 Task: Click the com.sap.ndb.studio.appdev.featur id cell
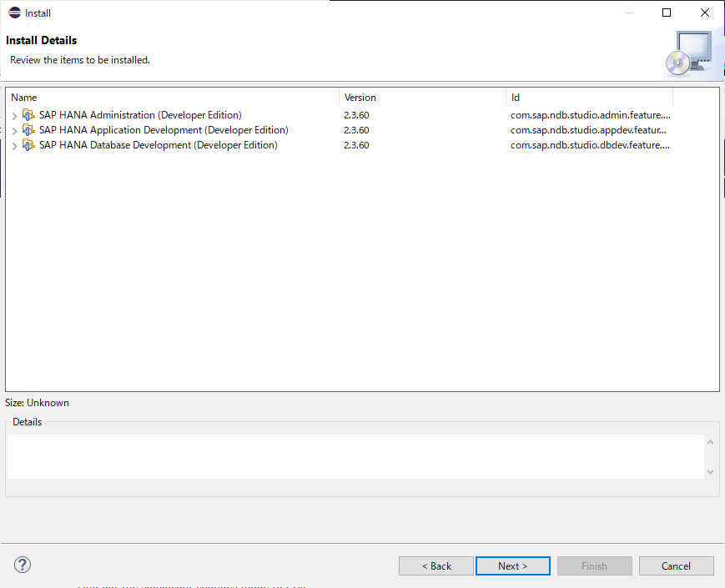[588, 130]
